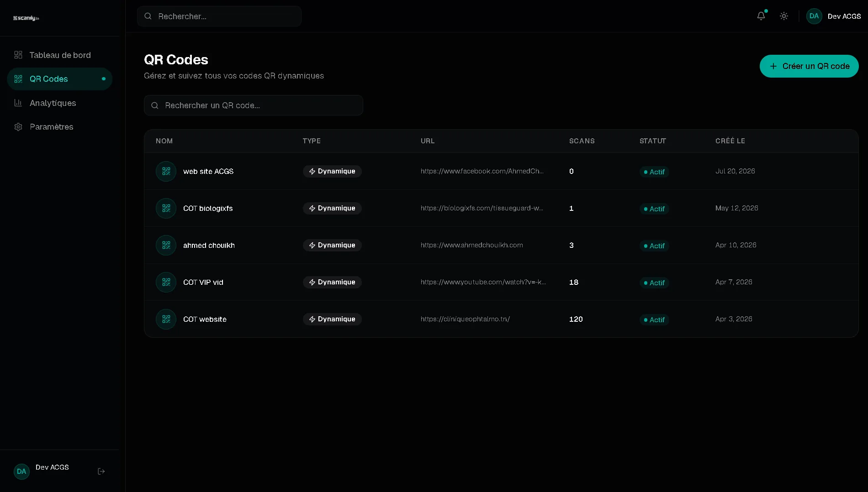This screenshot has width=868, height=492.
Task: Click Actif status of ahmed chouikh
Action: (x=654, y=246)
